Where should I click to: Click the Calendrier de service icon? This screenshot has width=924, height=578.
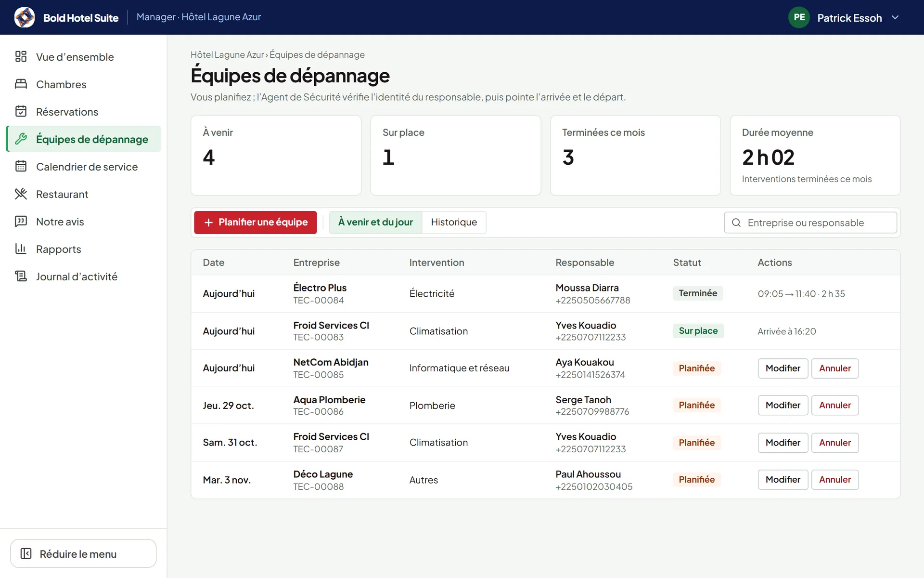coord(21,166)
